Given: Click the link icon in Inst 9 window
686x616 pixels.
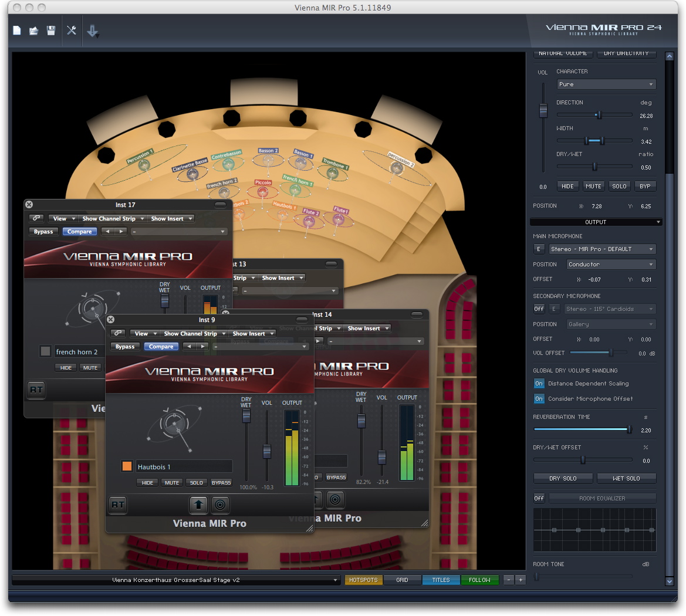Looking at the screenshot, I should tap(118, 333).
